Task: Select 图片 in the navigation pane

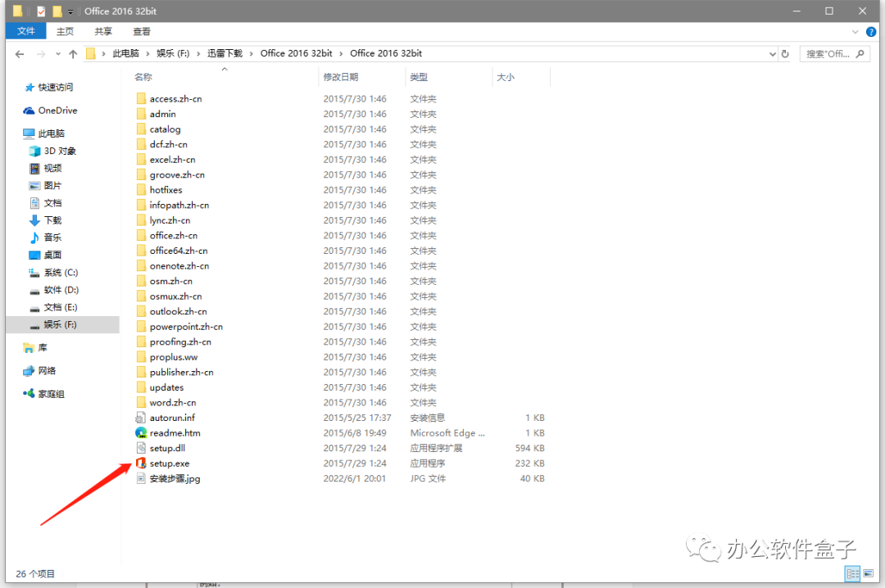Action: (52, 186)
